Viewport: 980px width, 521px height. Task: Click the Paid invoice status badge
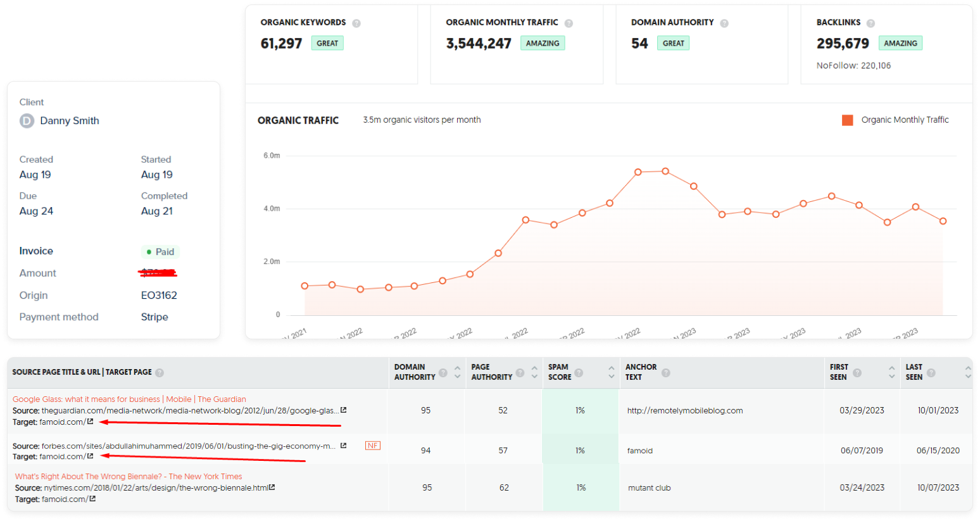coord(160,252)
